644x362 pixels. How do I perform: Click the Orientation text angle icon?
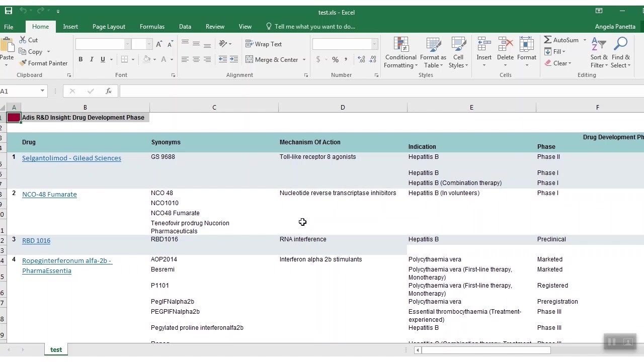click(x=223, y=44)
